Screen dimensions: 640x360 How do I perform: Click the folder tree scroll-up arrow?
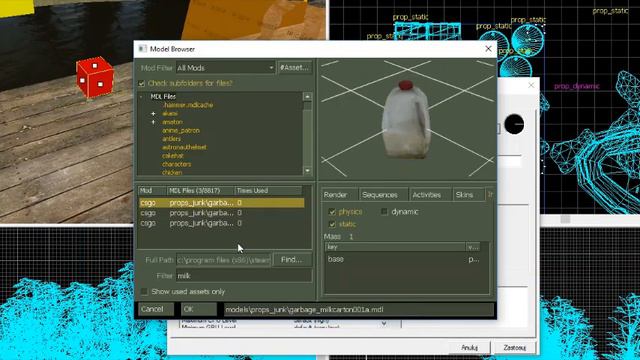pyautogui.click(x=307, y=96)
